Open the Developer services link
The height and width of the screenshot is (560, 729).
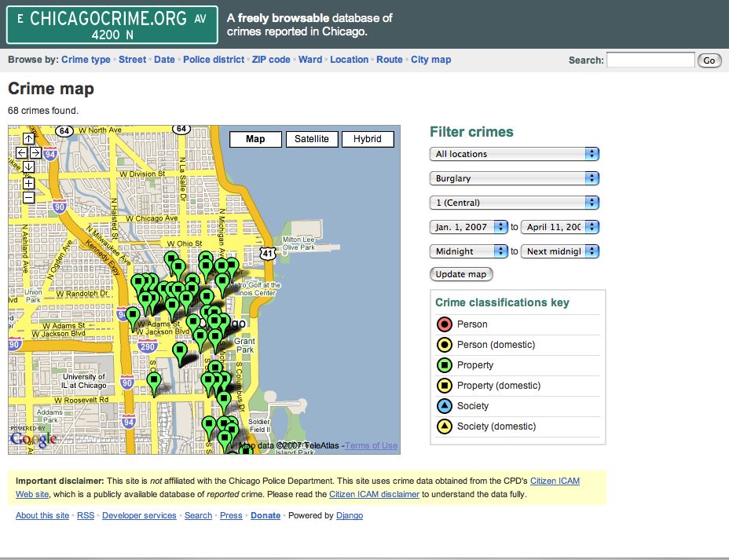(x=139, y=515)
